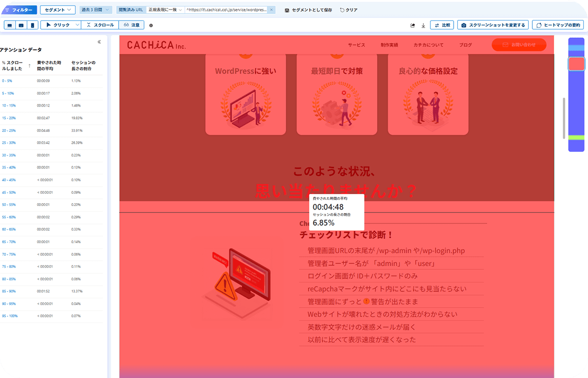The width and height of the screenshot is (588, 378).
Task: Click the share heatmap icon
Action: coord(412,25)
